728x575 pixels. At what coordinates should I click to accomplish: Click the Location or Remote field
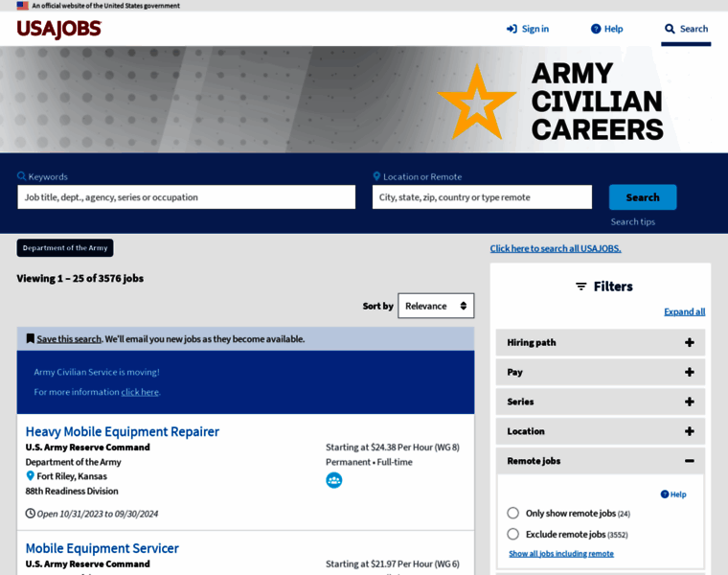[x=482, y=197]
